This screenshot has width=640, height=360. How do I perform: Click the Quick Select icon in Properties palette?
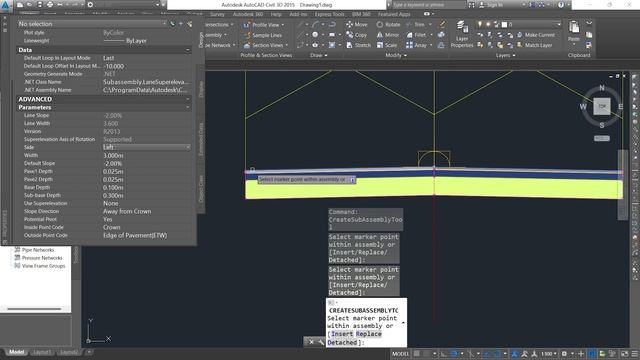[189, 24]
